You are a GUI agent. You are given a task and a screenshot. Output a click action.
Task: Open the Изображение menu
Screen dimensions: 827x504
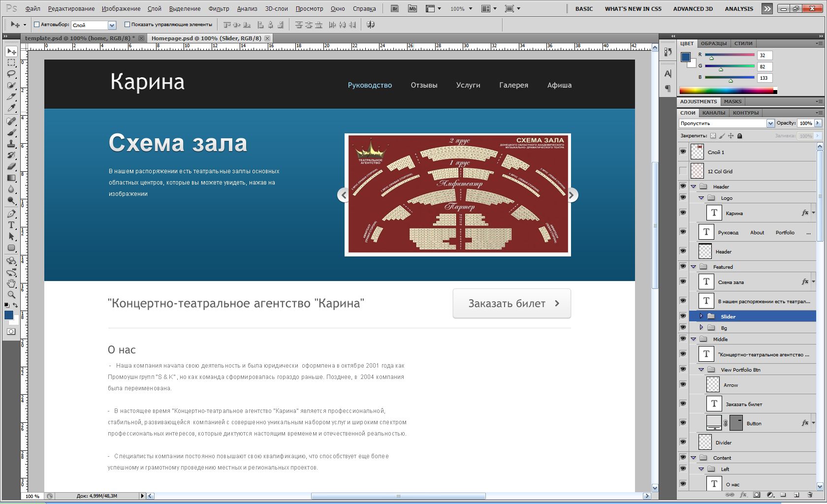(x=121, y=9)
